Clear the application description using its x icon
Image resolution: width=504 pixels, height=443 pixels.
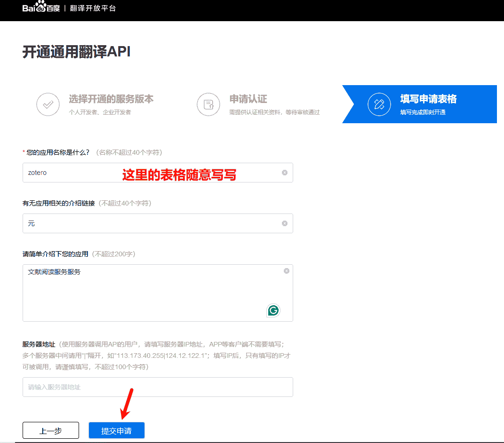pyautogui.click(x=286, y=270)
